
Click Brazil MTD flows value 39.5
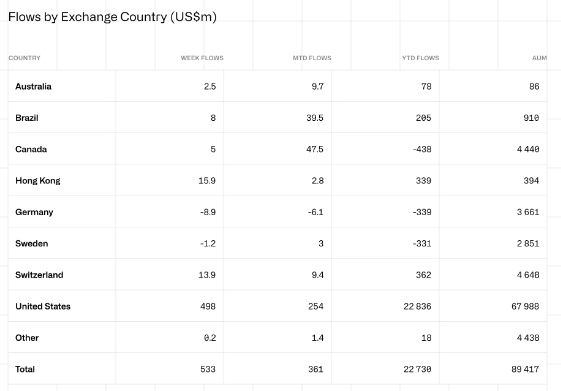tap(315, 118)
